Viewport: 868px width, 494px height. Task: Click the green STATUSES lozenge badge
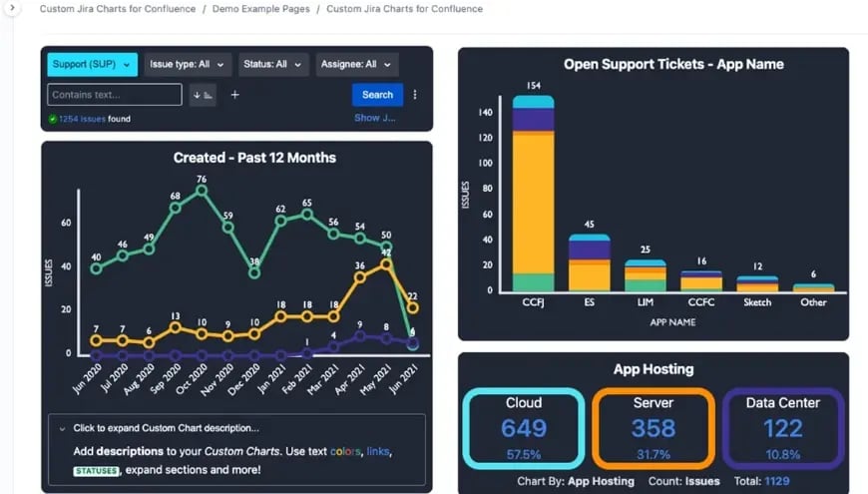tap(96, 471)
